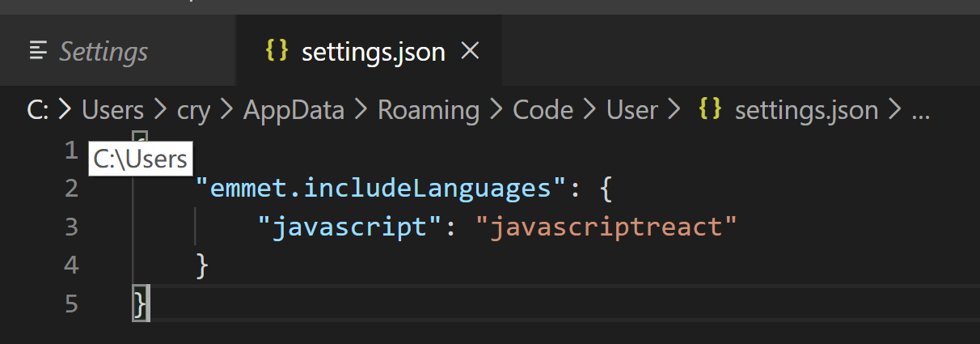Click the braces icon on settings.json tab
This screenshot has height=344, width=980.
[x=277, y=51]
